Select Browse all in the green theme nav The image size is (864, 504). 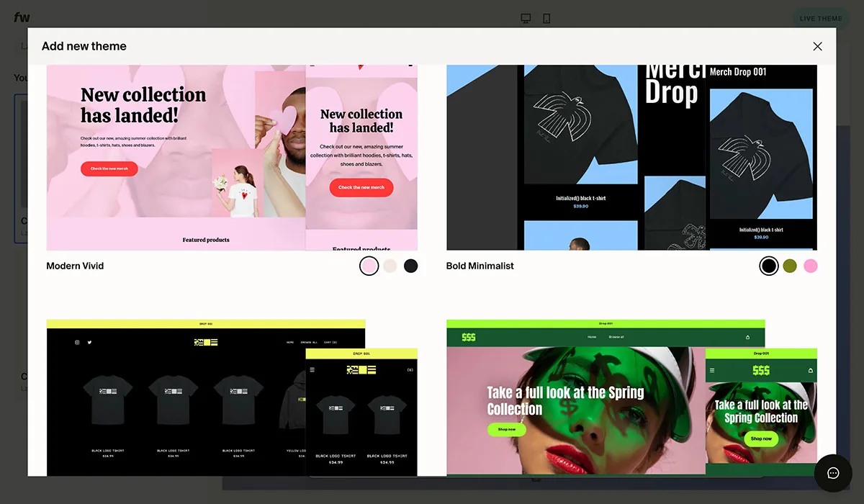pyautogui.click(x=616, y=336)
